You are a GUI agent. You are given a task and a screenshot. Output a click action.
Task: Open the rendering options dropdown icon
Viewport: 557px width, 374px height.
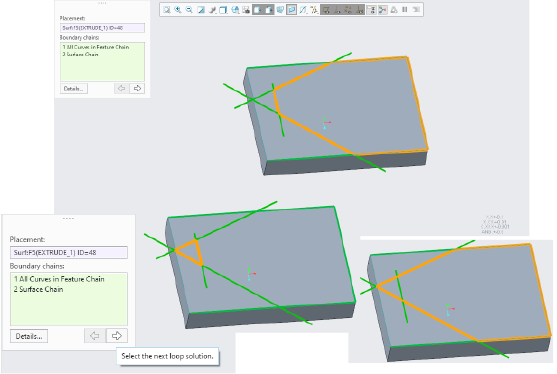(212, 10)
